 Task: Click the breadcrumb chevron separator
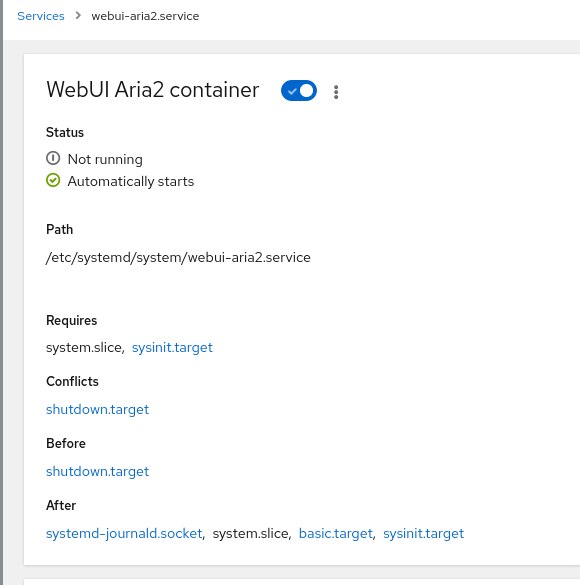coord(78,16)
